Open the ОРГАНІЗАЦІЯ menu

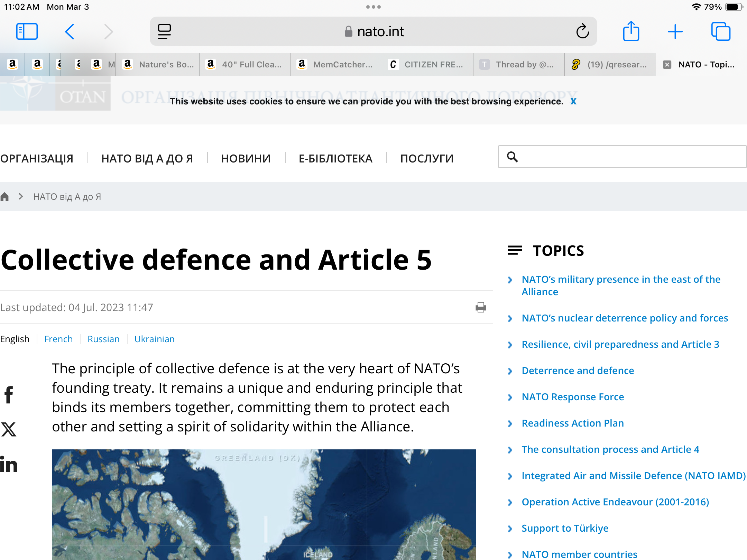tap(37, 158)
